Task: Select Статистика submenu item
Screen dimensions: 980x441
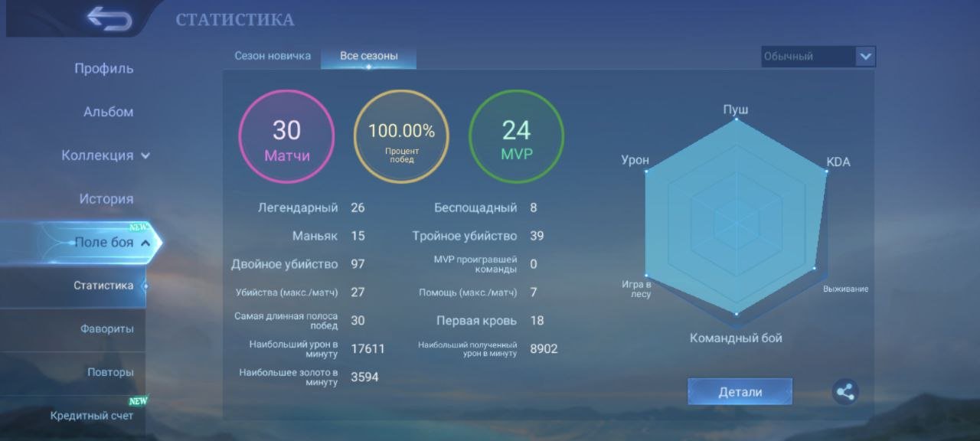Action: click(103, 286)
